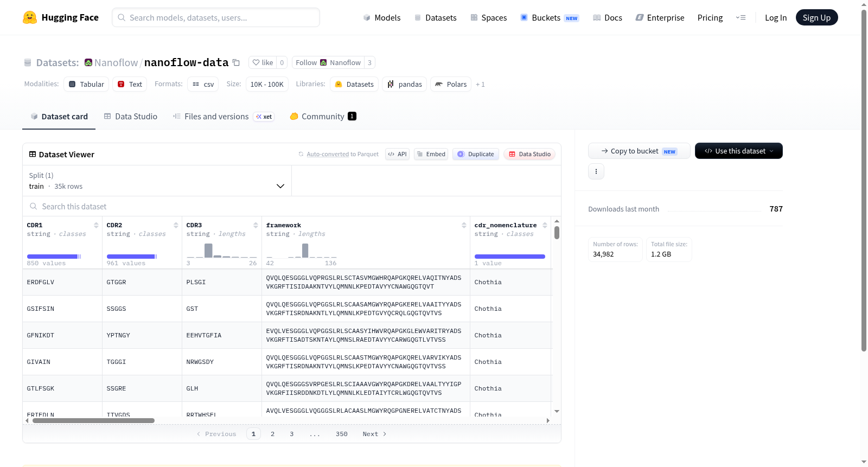
Task: Click the Log In link
Action: pos(776,18)
